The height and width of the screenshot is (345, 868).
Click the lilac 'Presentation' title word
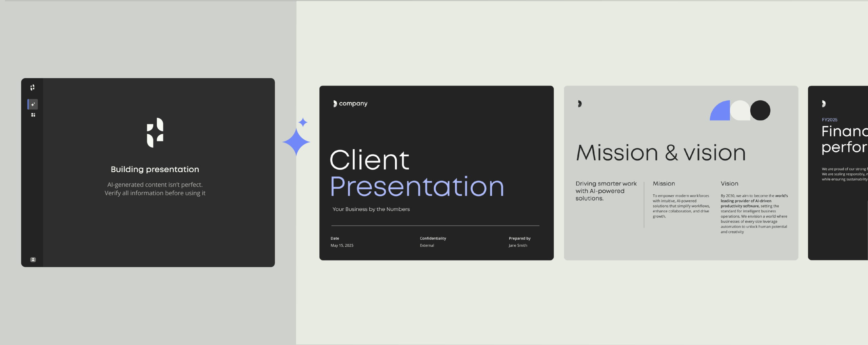point(417,187)
